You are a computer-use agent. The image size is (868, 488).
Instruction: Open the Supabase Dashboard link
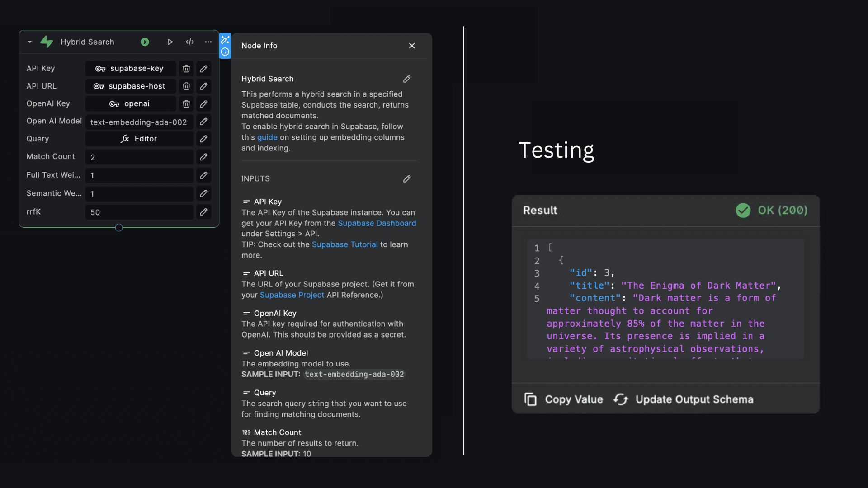click(x=377, y=223)
